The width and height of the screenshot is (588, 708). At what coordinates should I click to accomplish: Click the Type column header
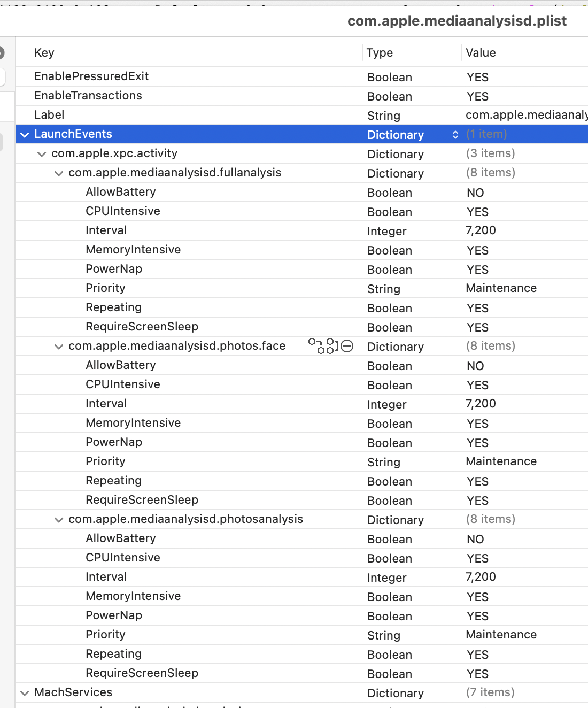[x=380, y=52]
